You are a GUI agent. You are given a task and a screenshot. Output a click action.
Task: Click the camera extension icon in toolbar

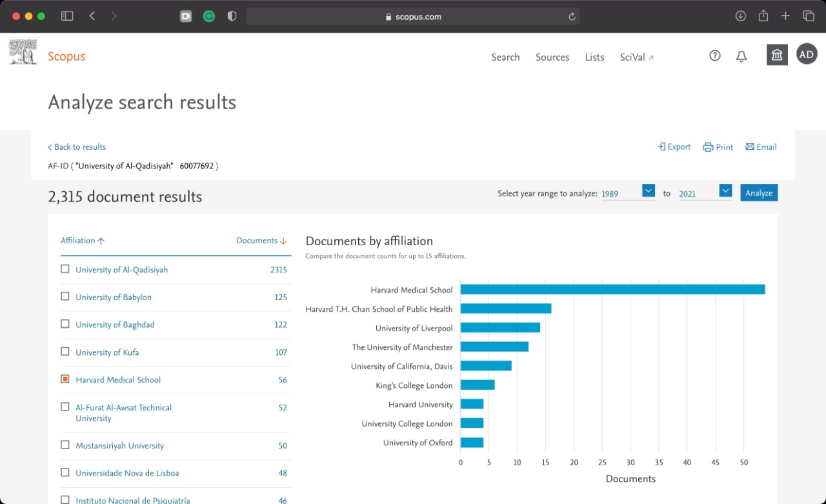coord(186,17)
